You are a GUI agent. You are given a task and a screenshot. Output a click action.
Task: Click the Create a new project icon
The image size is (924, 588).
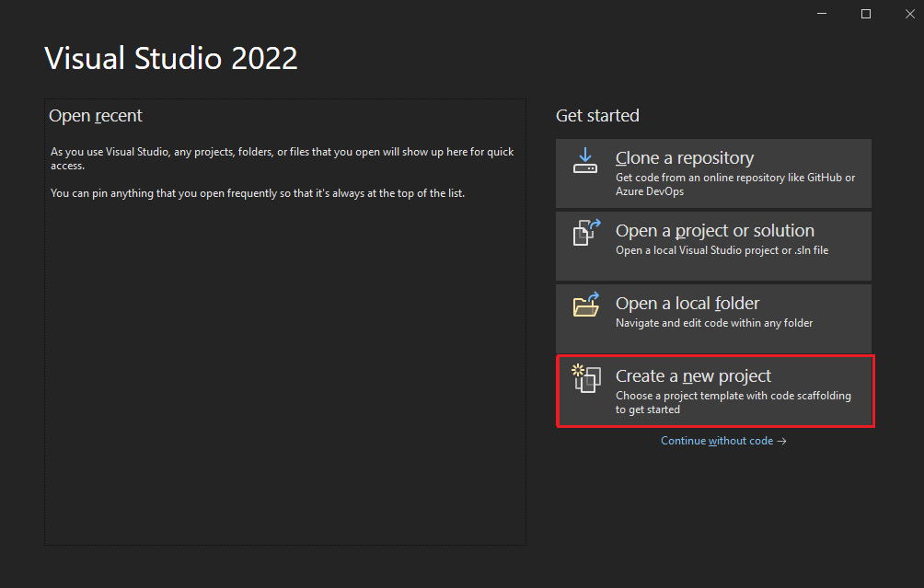point(586,378)
